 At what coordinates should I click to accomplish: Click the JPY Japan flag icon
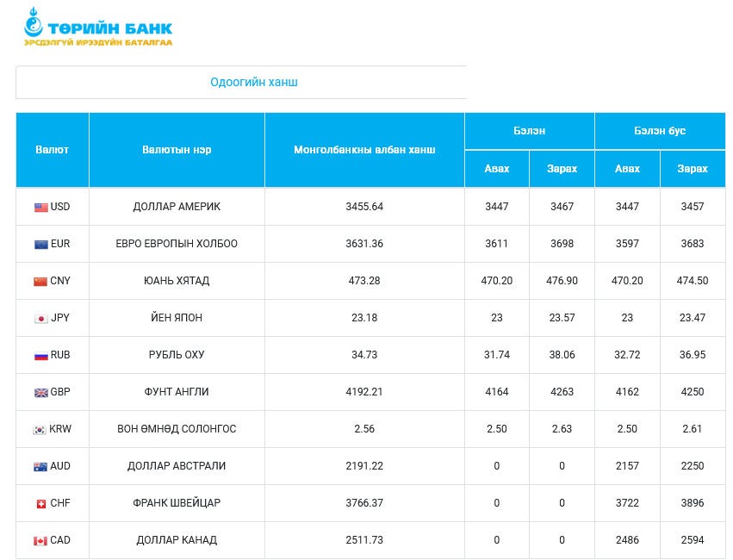[41, 318]
